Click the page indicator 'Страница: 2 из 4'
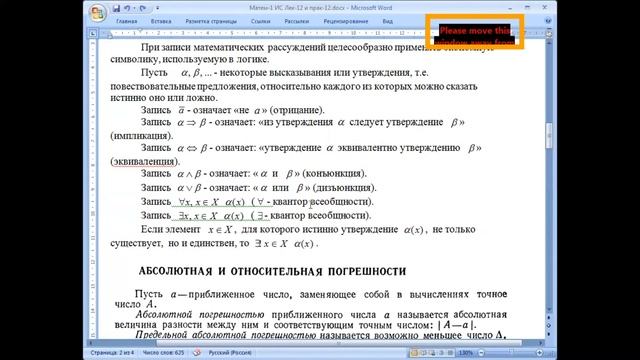 tap(112, 353)
